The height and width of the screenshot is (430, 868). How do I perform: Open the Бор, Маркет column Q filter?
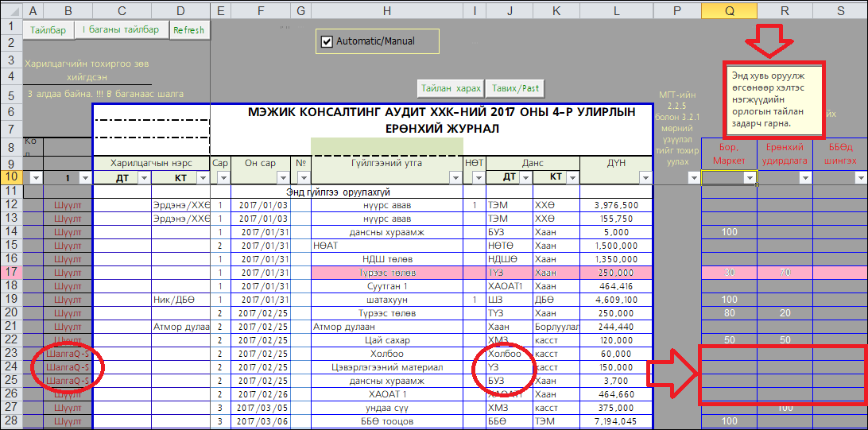749,178
